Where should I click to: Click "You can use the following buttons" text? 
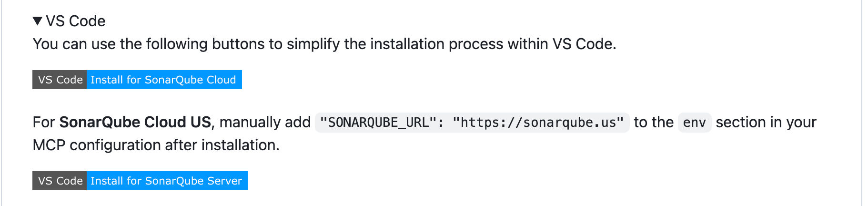pyautogui.click(x=120, y=44)
